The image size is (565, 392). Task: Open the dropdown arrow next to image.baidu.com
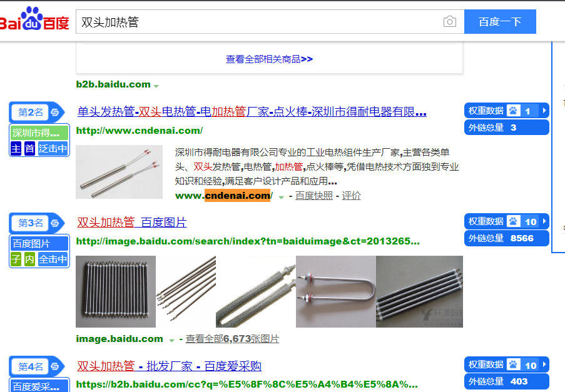(x=171, y=341)
